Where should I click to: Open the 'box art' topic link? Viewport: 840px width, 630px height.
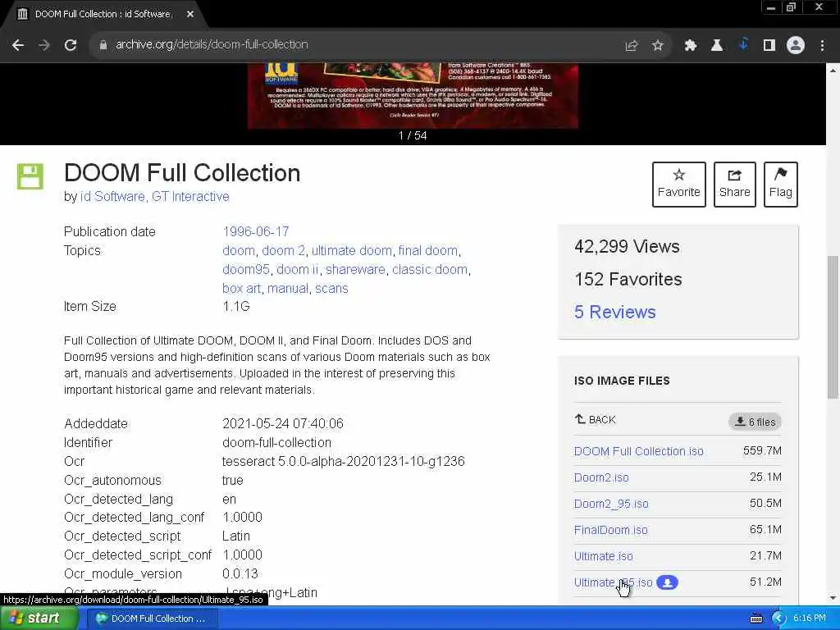point(241,288)
